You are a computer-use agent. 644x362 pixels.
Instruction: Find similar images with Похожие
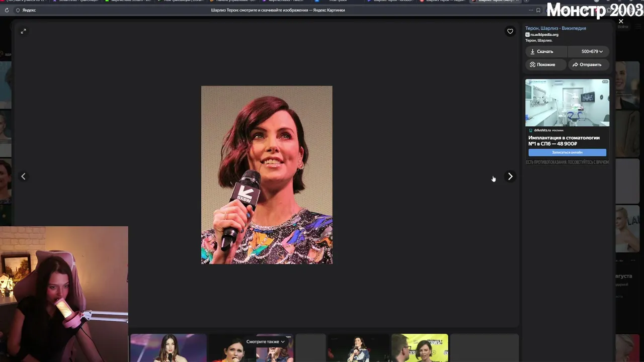click(546, 64)
